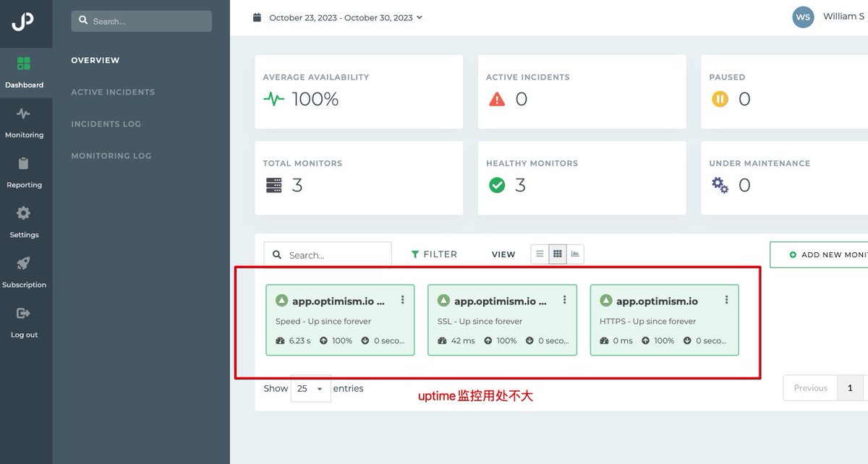Click 'Speed - Up since forever' text
Screen dimensions: 868x464
(x=323, y=321)
